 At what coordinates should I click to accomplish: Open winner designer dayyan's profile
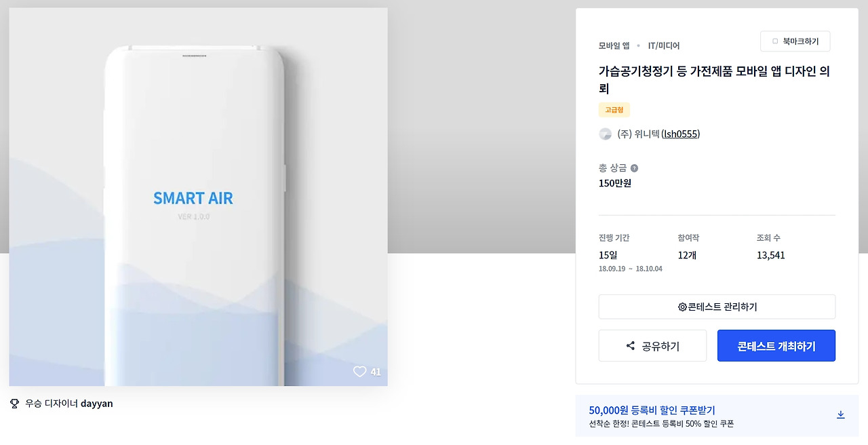click(97, 404)
